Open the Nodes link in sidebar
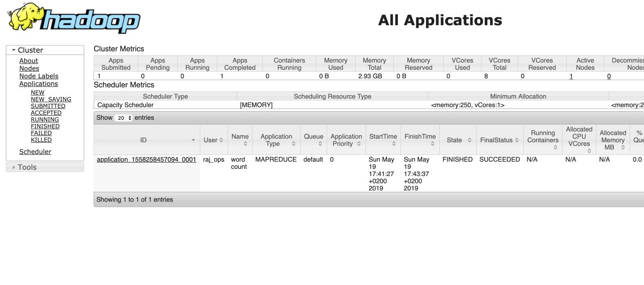Viewport: 644px width, 285px height. (29, 68)
